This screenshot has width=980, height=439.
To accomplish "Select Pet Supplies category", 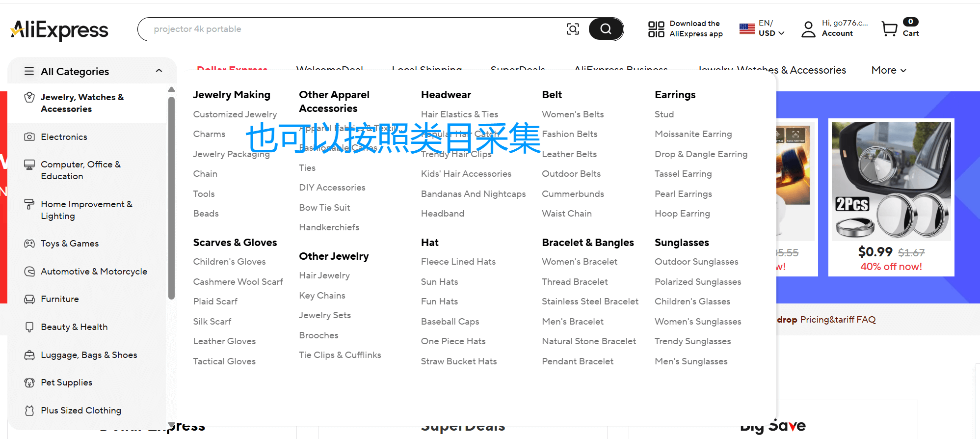I will (x=66, y=383).
